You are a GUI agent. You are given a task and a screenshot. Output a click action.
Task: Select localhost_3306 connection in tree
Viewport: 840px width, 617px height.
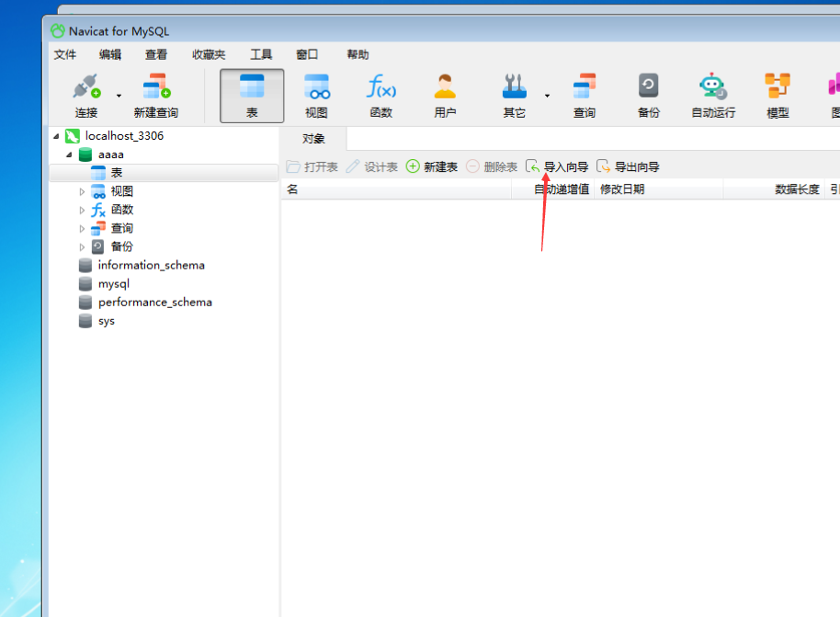click(x=124, y=136)
